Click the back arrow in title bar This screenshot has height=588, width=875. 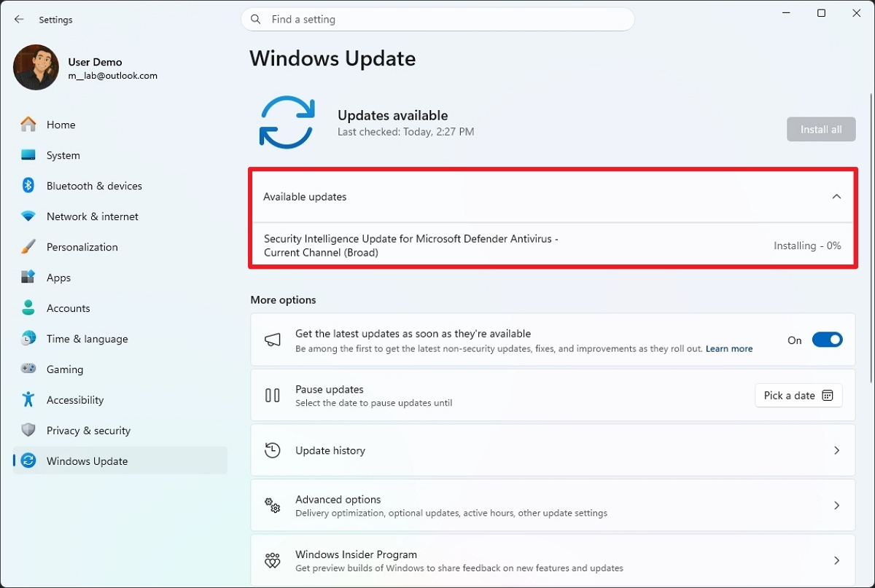pos(19,20)
